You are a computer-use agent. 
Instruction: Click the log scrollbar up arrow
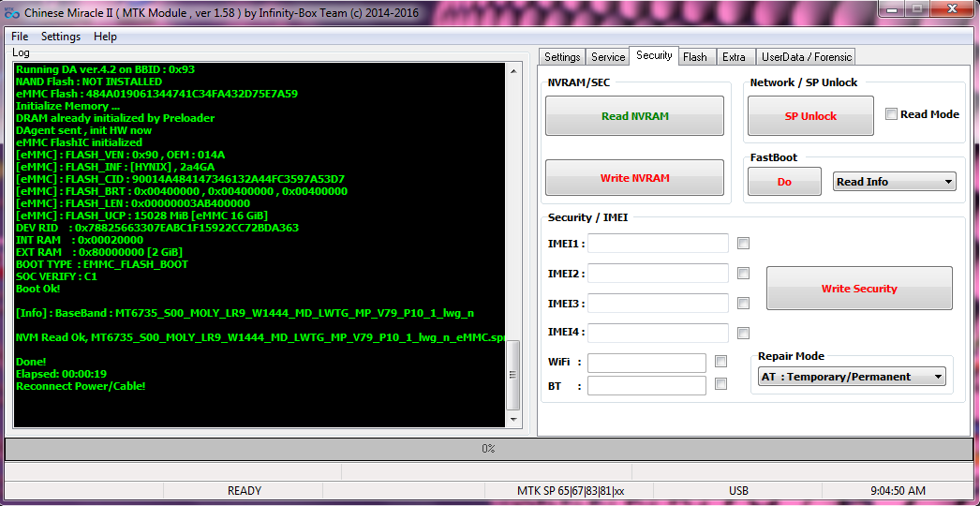[512, 70]
